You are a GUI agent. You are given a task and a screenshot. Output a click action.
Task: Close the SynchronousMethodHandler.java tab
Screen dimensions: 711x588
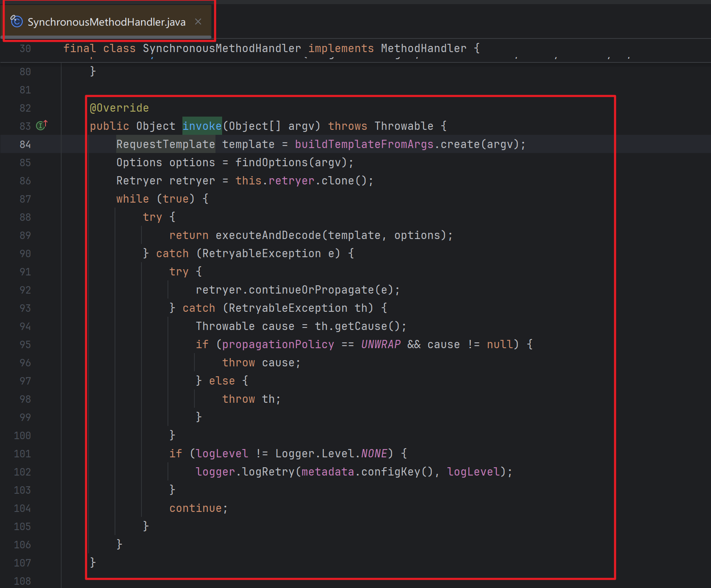(x=198, y=22)
